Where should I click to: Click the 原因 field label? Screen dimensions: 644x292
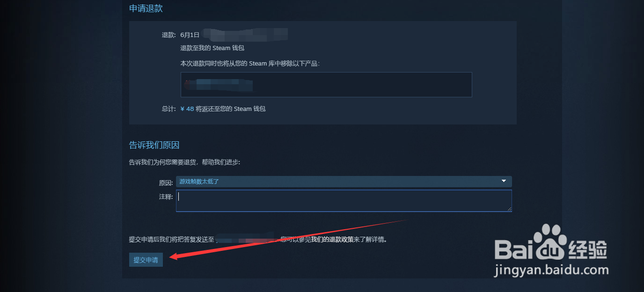coord(166,182)
